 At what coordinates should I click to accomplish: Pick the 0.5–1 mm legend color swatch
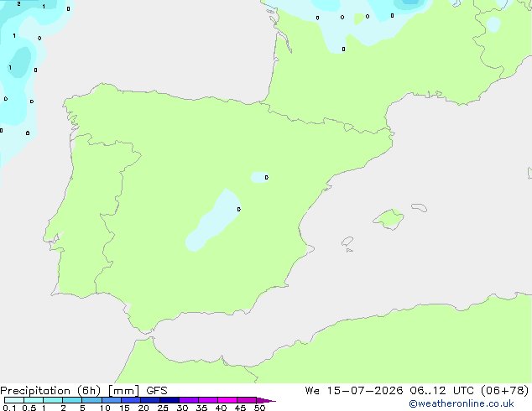(x=34, y=400)
